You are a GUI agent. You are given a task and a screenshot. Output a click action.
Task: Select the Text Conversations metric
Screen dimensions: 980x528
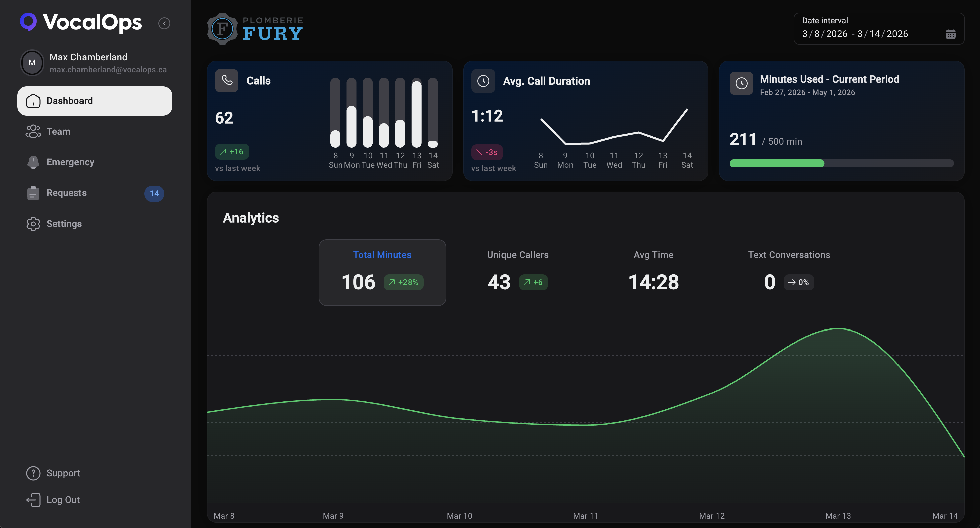pyautogui.click(x=789, y=272)
